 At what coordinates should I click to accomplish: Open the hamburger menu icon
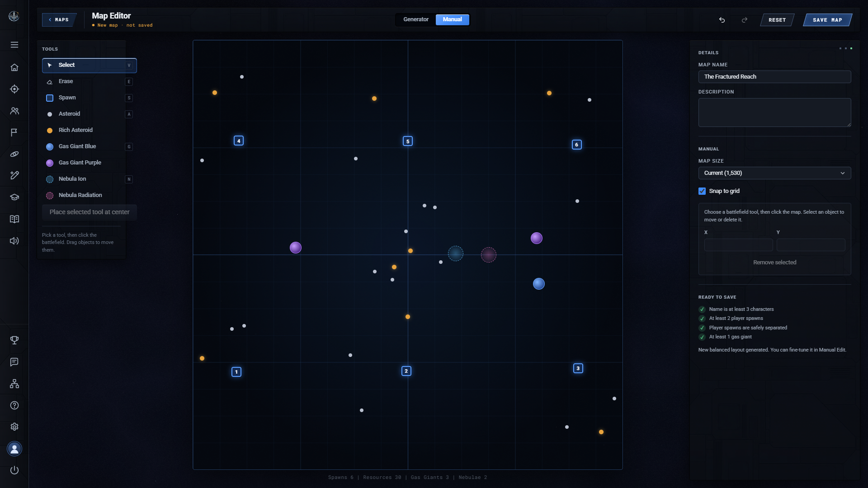click(x=14, y=45)
